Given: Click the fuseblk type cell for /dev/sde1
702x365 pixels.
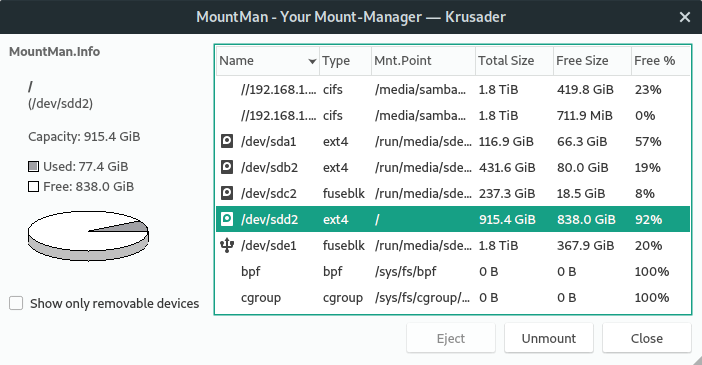Looking at the screenshot, I should click(x=344, y=245).
